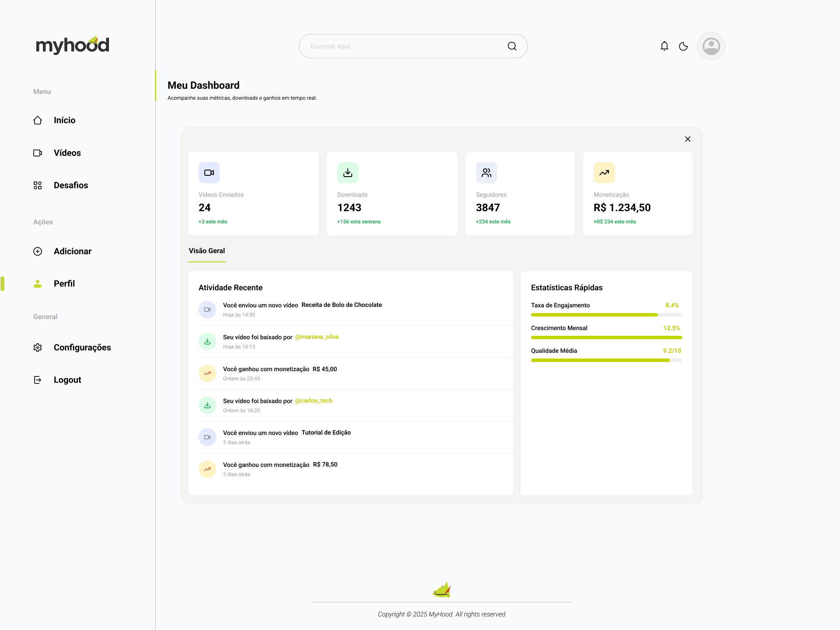Click the Taxa de Engajamento progress bar
This screenshot has height=630, width=840.
(606, 315)
